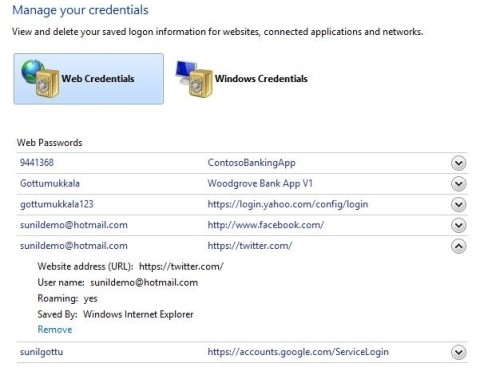Expand the Woodgrove Bank App V1 entry

pyautogui.click(x=459, y=184)
